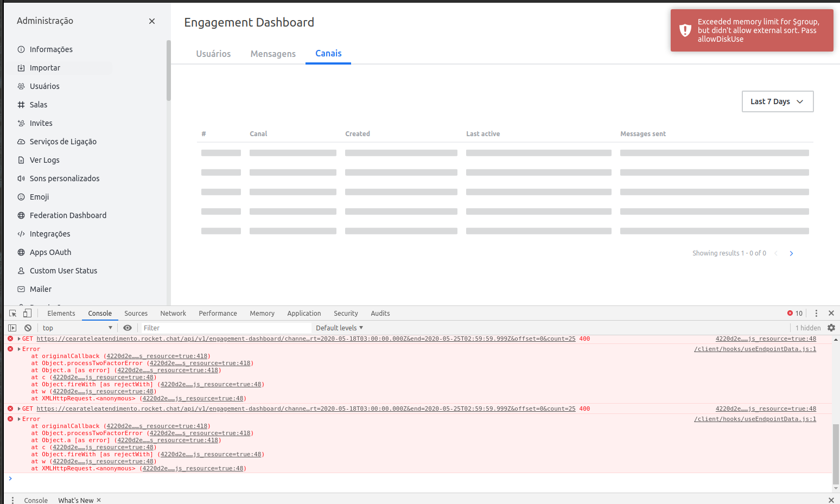
Task: Activate the inspect element picker in DevTools
Action: coord(12,313)
